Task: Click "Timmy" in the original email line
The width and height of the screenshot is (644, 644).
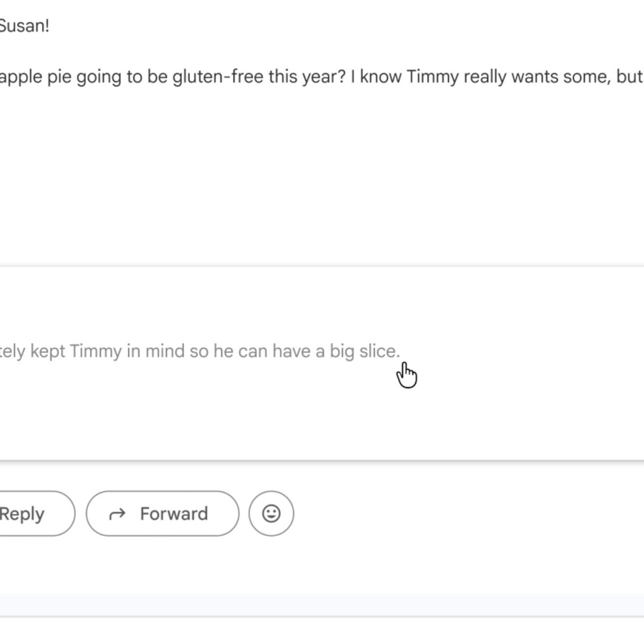Action: [432, 77]
